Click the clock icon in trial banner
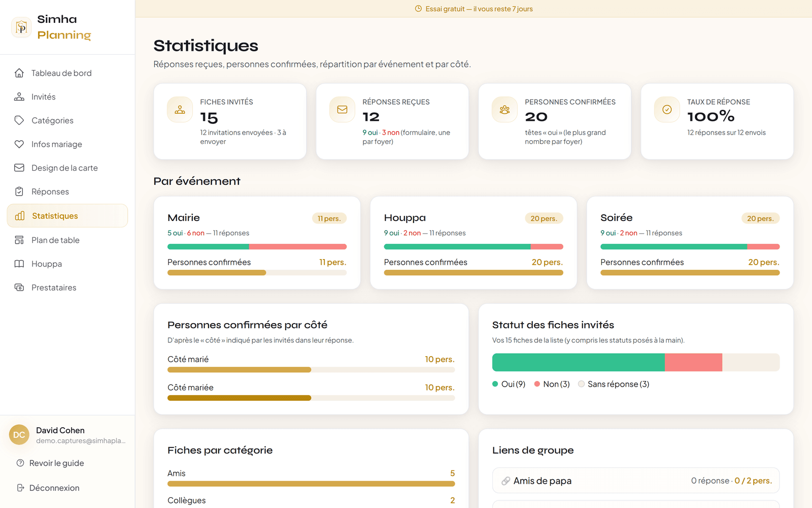Screen dimensions: 812x508 [x=419, y=9]
